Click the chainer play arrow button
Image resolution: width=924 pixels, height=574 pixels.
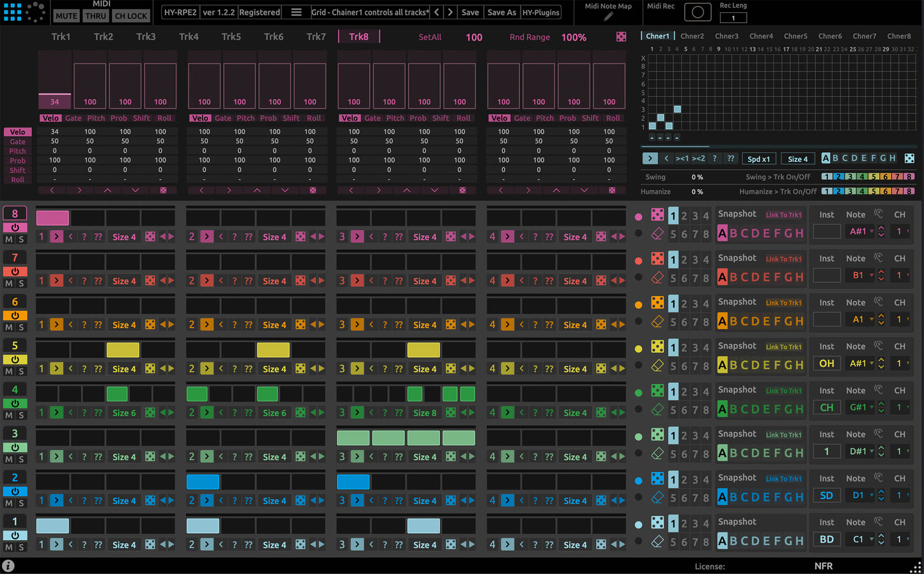(x=650, y=159)
